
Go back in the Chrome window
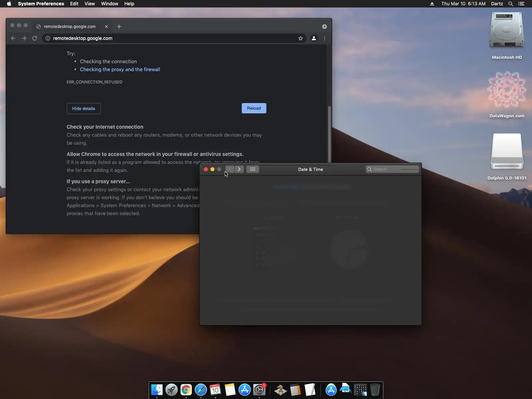(x=13, y=38)
